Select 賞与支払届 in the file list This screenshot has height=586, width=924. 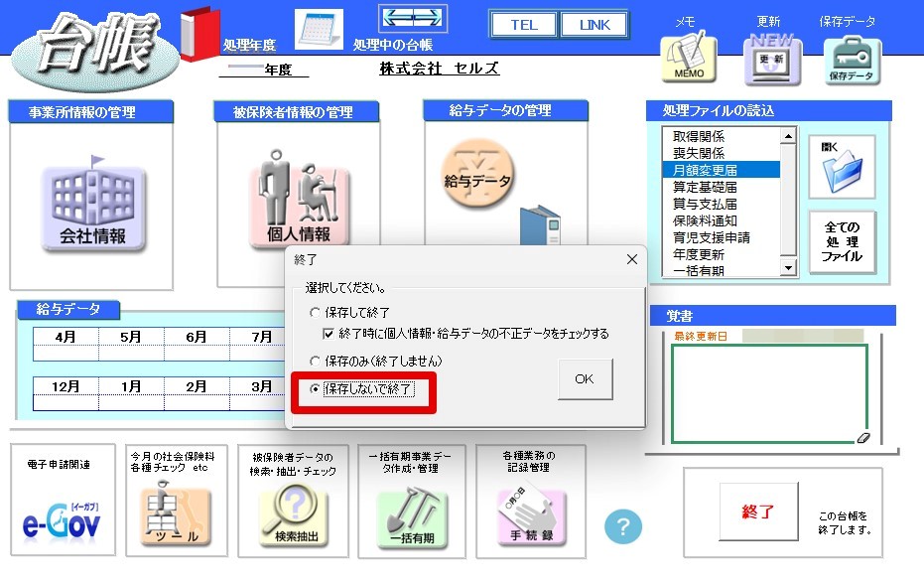(x=722, y=204)
